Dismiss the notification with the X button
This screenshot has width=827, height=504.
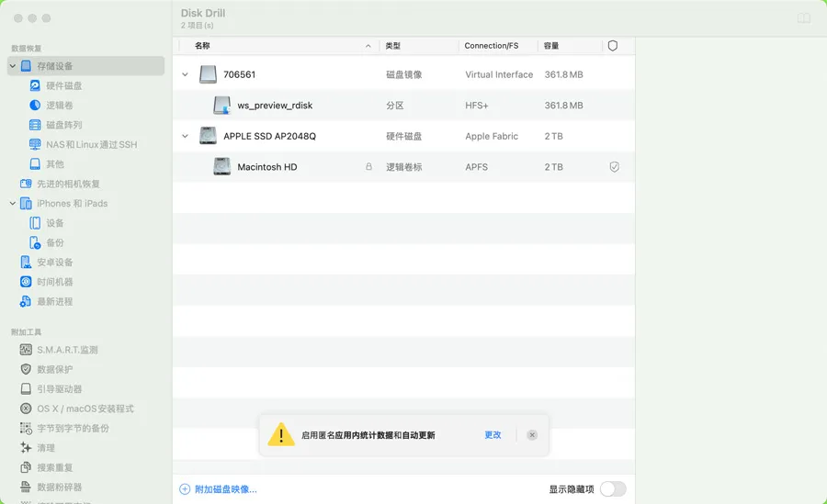pyautogui.click(x=532, y=435)
